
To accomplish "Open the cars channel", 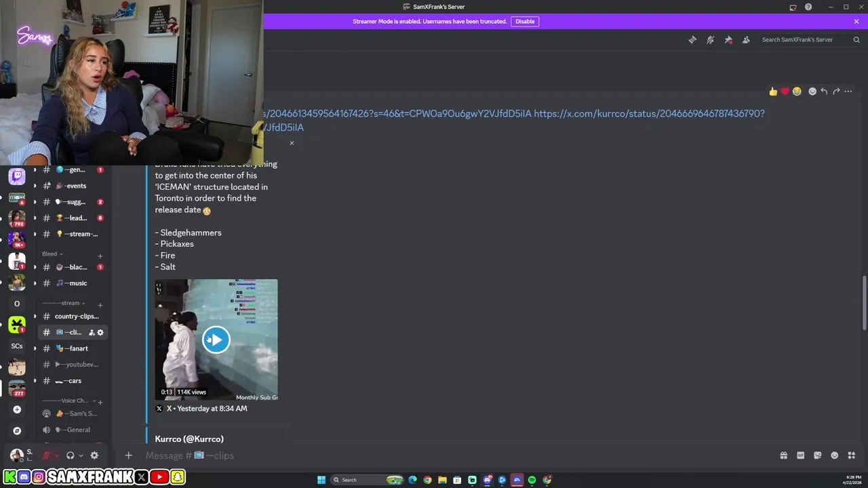I will click(x=73, y=381).
